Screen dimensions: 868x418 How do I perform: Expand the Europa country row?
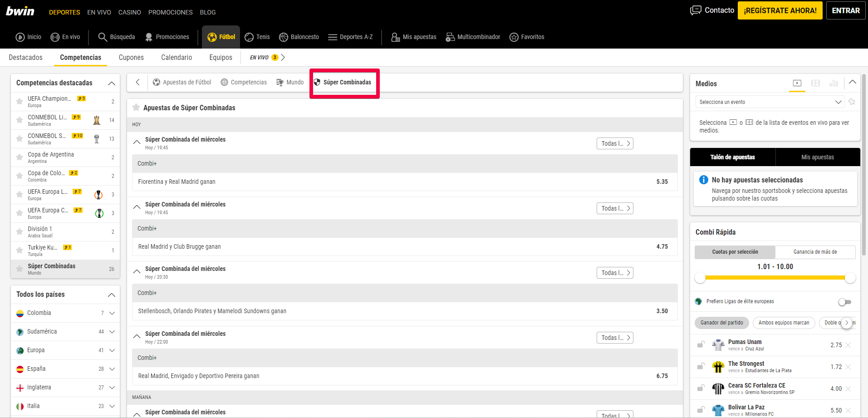click(112, 350)
